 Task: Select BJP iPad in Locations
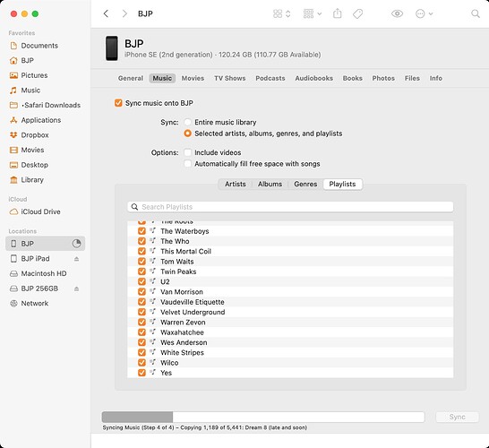point(35,259)
